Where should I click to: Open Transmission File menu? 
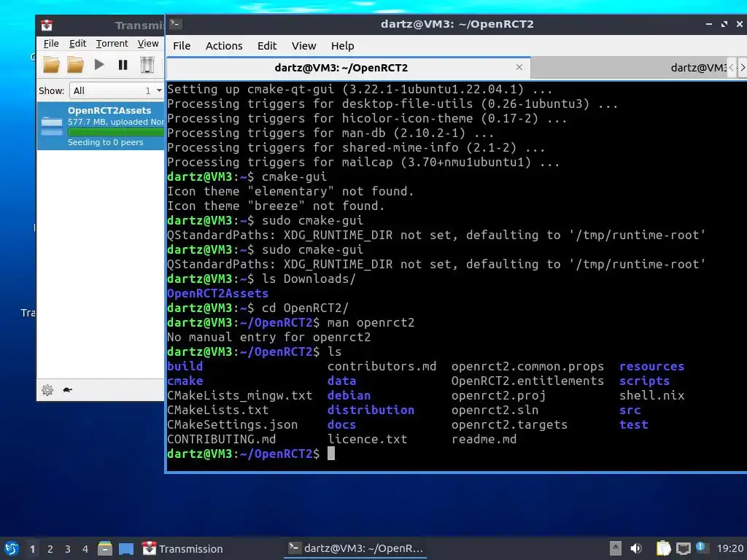[51, 43]
